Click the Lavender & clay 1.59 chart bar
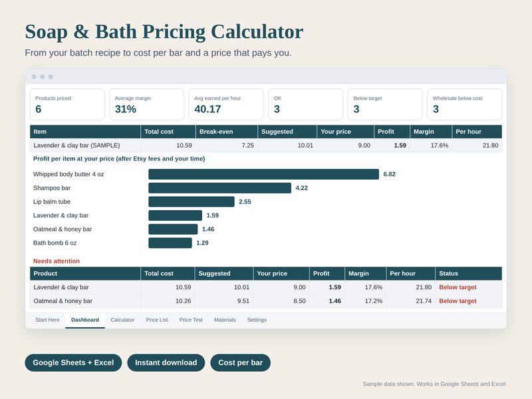The height and width of the screenshot is (399, 532). [x=176, y=215]
